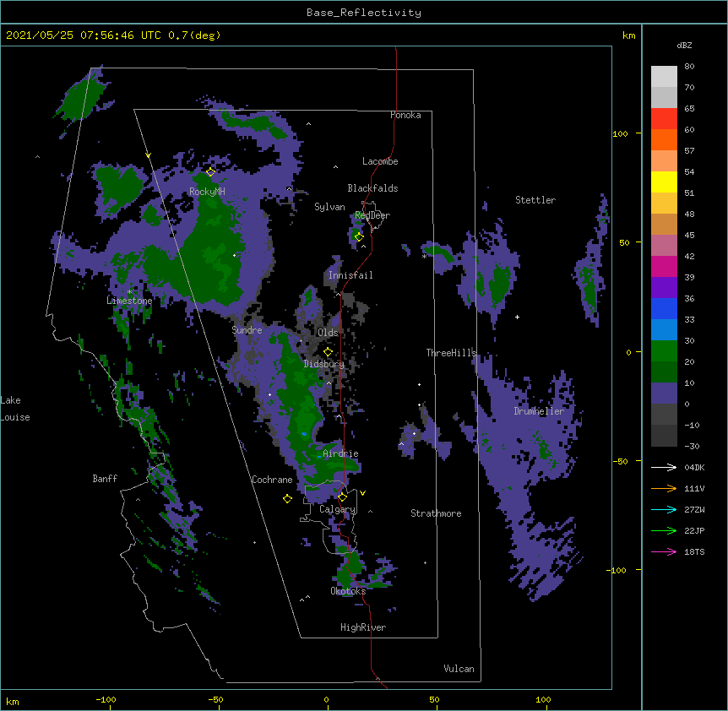Select the 20 dBZ dark green swatch
The height and width of the screenshot is (711, 728).
(x=664, y=372)
